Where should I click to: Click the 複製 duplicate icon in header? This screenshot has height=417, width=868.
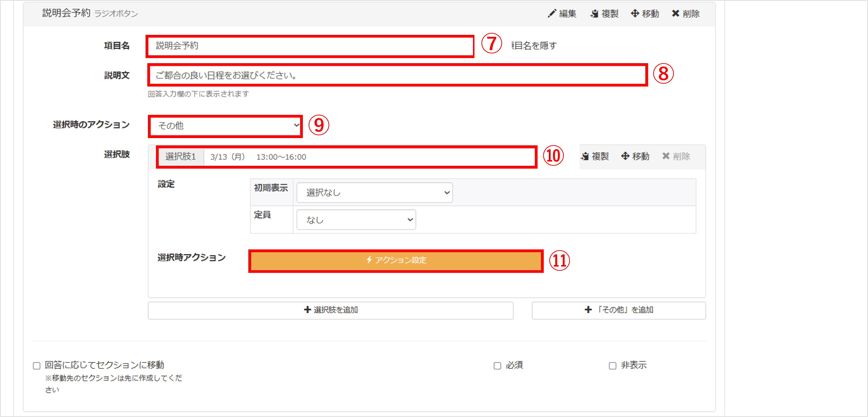coord(594,13)
